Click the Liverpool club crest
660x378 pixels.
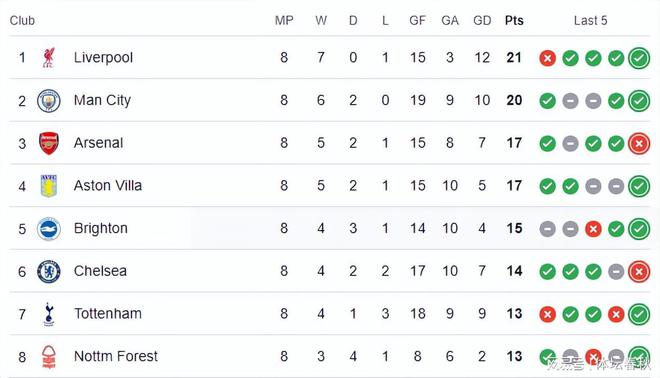coord(49,58)
